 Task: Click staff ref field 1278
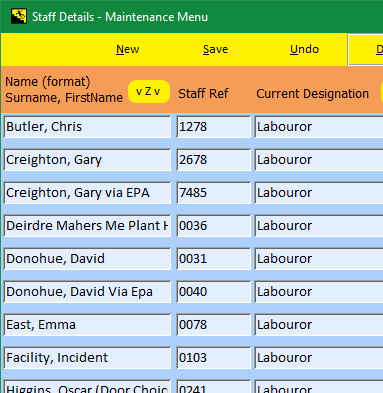pyautogui.click(x=214, y=127)
